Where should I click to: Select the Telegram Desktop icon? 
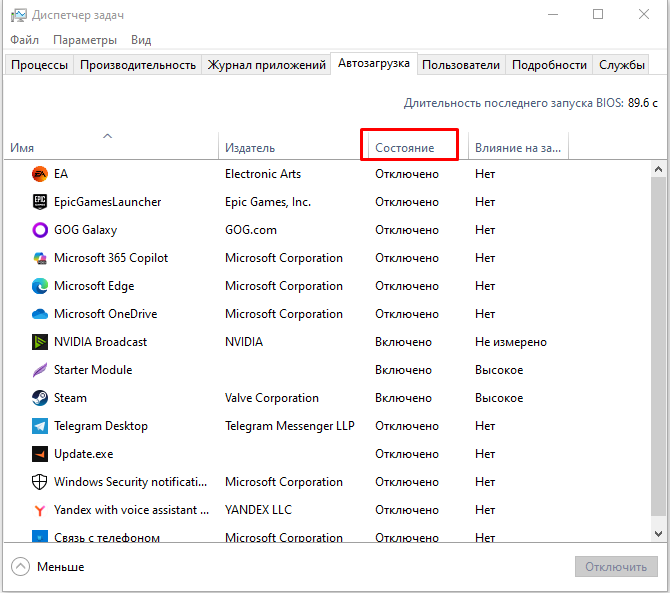click(x=40, y=426)
